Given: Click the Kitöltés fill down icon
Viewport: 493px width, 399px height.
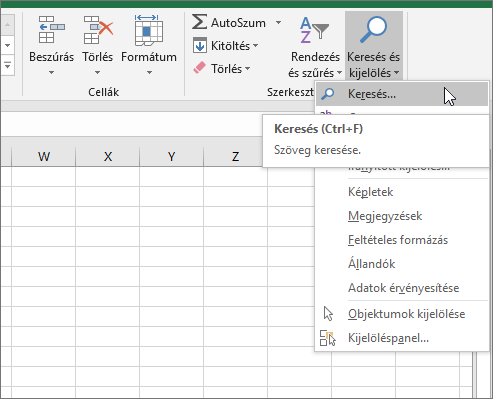Looking at the screenshot, I should coord(200,45).
